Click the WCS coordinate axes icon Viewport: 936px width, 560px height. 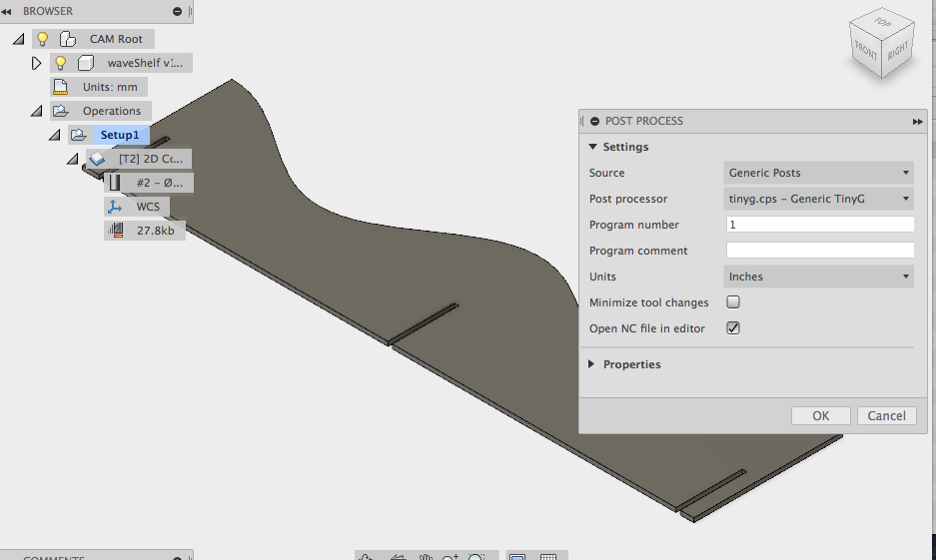pyautogui.click(x=115, y=207)
